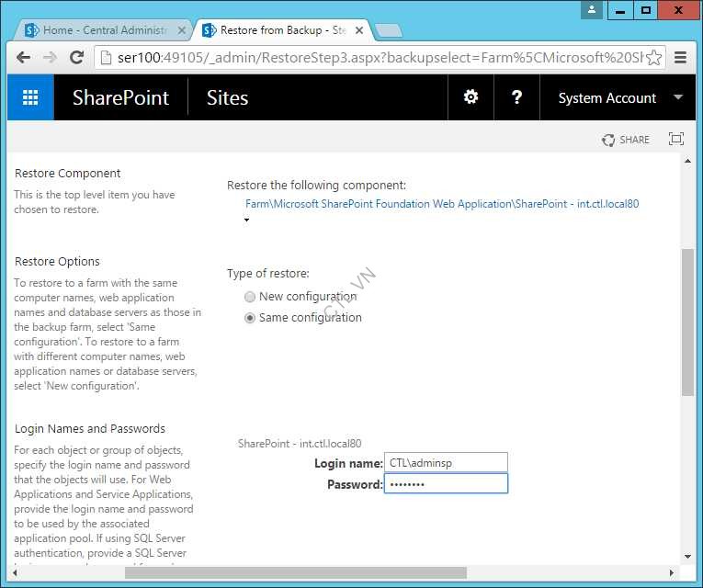Reload the page with the refresh icon
The image size is (703, 588).
pyautogui.click(x=77, y=57)
